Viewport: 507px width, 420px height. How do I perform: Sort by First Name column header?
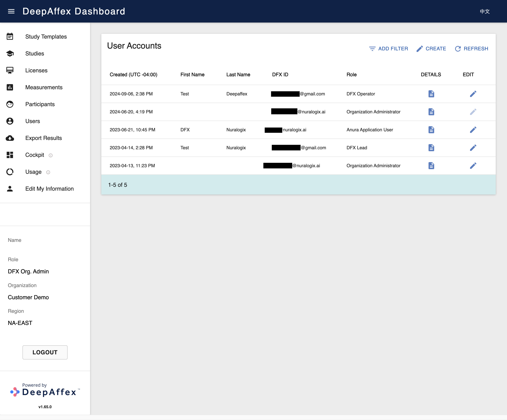(x=192, y=75)
